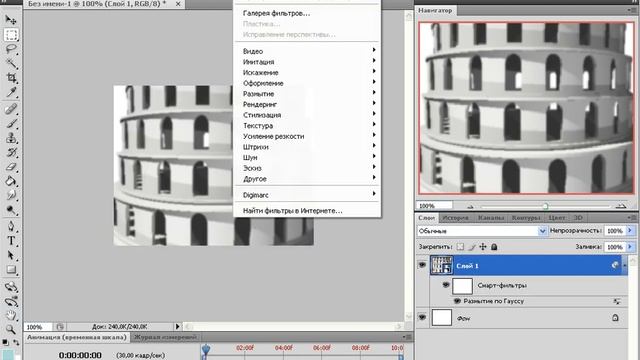Open the status bar info arrow menu
The height and width of the screenshot is (360, 640).
(178, 327)
